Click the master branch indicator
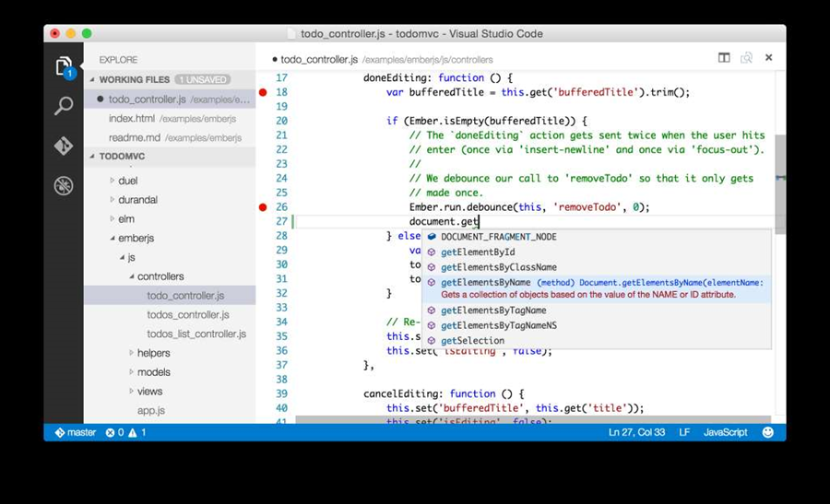 click(x=76, y=432)
